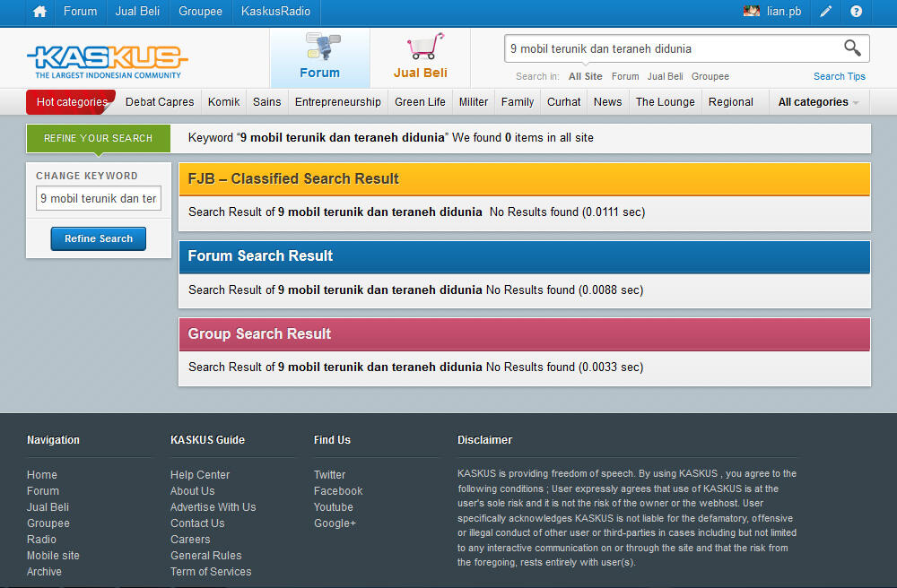Screen dimensions: 897x588
Task: Open the Search Tips link
Action: (x=840, y=76)
